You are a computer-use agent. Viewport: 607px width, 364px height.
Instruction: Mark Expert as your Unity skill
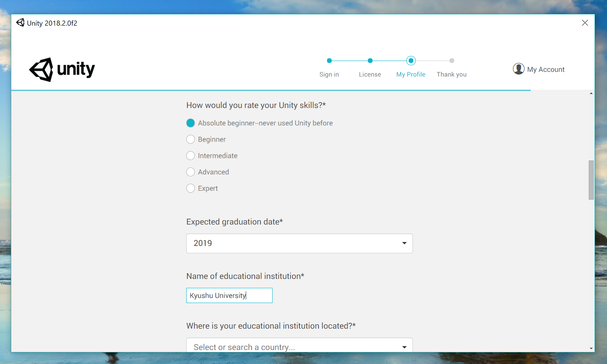(x=191, y=188)
